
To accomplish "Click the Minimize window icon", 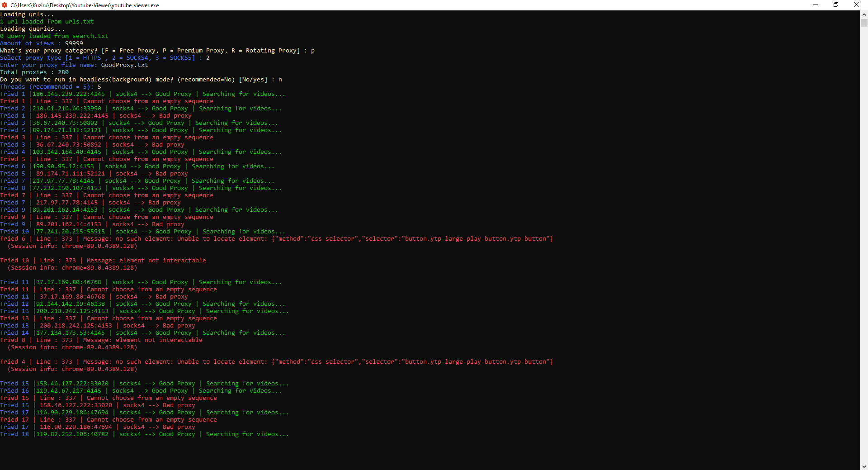I will [x=815, y=5].
